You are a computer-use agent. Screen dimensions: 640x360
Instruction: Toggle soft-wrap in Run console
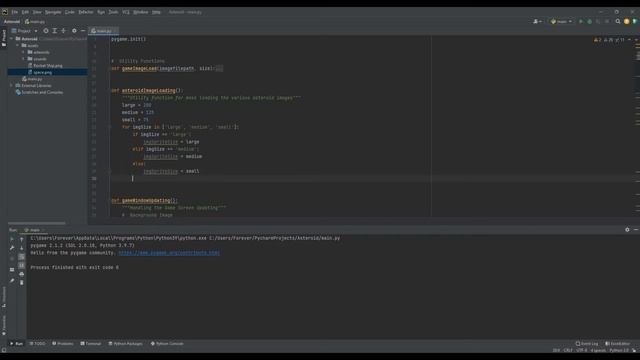(x=22, y=257)
